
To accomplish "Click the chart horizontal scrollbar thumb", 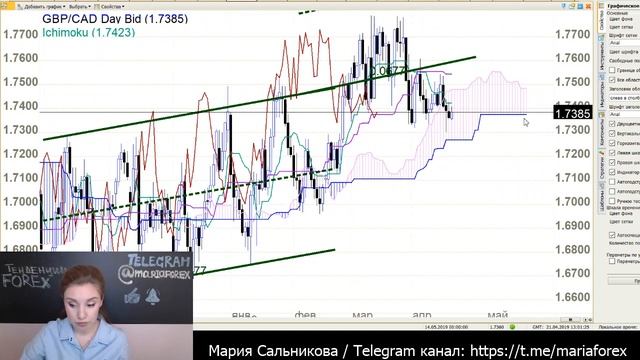I will (570, 320).
